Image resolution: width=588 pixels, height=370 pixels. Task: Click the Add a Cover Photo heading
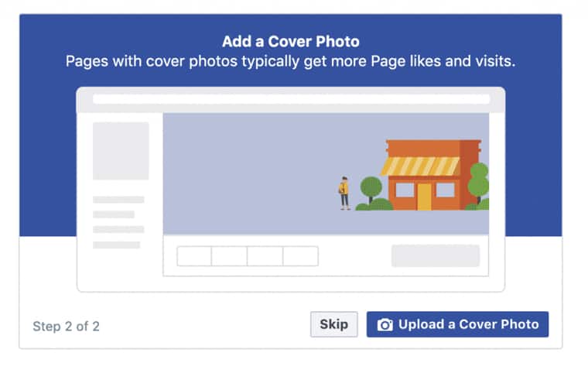[x=291, y=41]
